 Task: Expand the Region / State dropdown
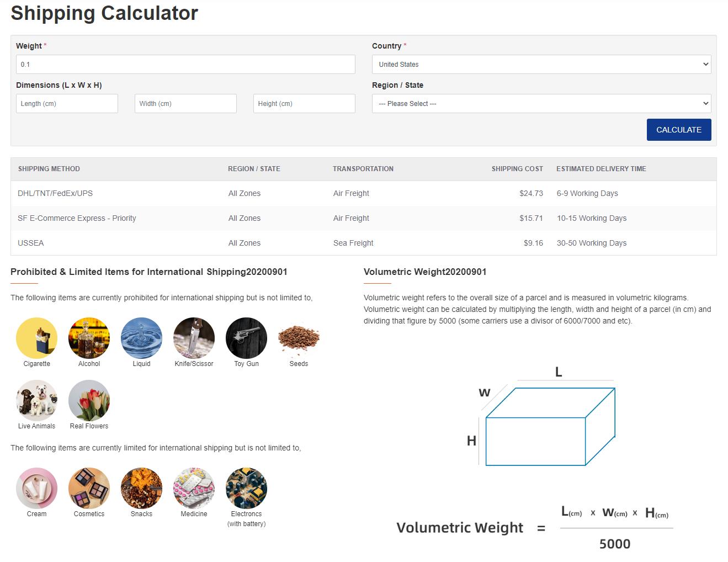coord(541,104)
